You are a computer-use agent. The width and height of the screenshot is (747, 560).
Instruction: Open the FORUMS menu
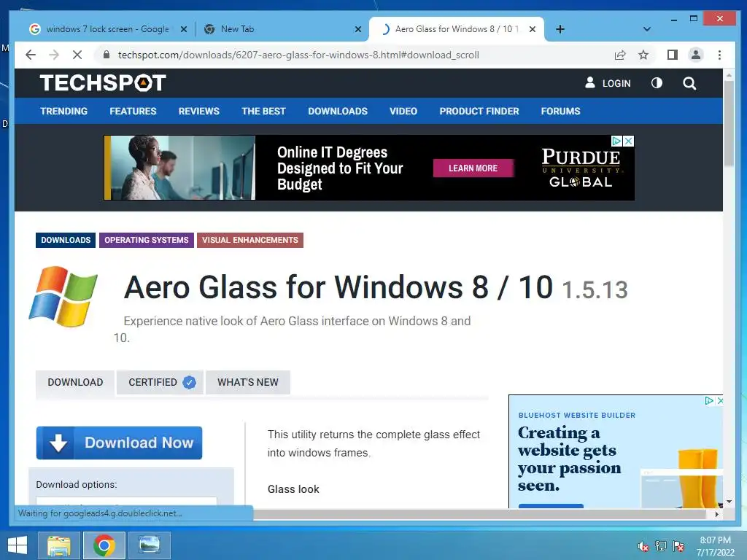tap(561, 111)
